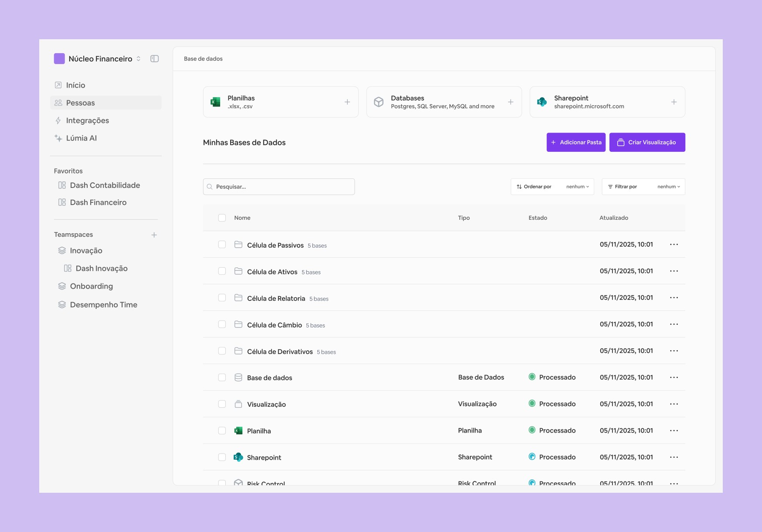Click the Sharepoint icon in Sharepoint table row
Image resolution: width=762 pixels, height=532 pixels.
pyautogui.click(x=238, y=457)
